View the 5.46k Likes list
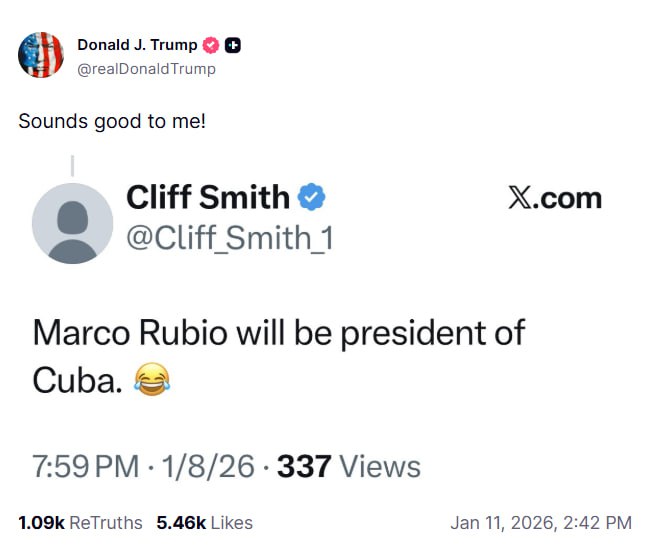The image size is (650, 551). [204, 522]
